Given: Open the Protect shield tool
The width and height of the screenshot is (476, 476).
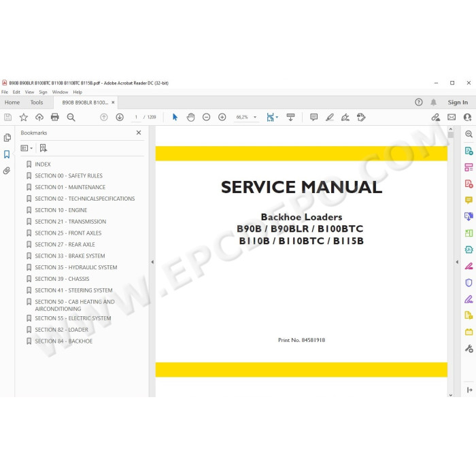Looking at the screenshot, I should 469,283.
